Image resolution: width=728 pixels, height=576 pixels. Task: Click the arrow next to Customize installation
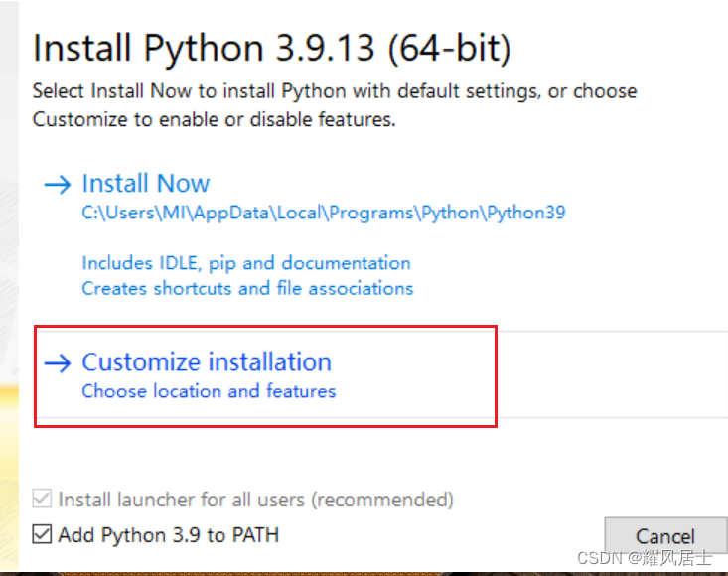tap(58, 362)
